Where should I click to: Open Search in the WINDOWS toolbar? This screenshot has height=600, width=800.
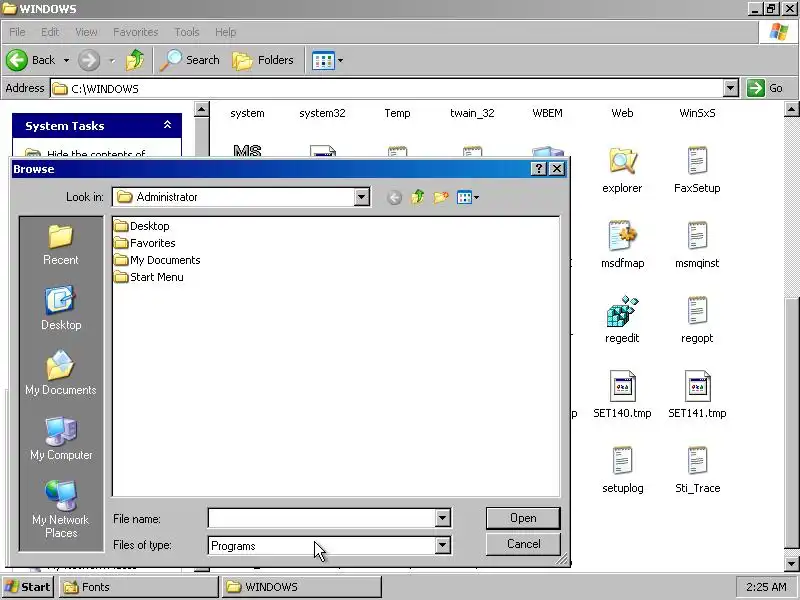click(190, 60)
